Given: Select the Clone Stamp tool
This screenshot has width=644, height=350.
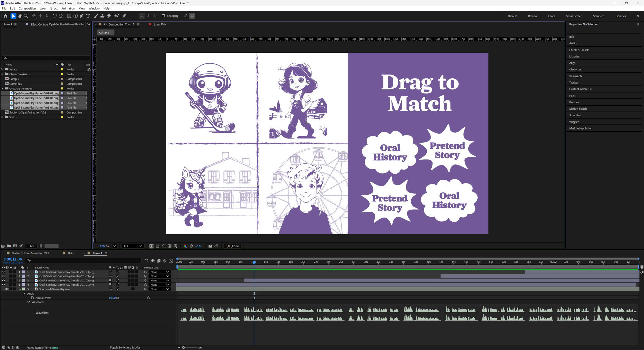Looking at the screenshot, I should tap(103, 16).
